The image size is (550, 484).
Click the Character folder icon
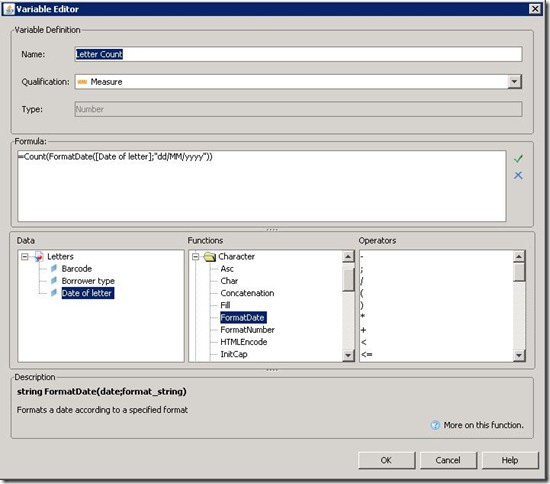click(209, 257)
